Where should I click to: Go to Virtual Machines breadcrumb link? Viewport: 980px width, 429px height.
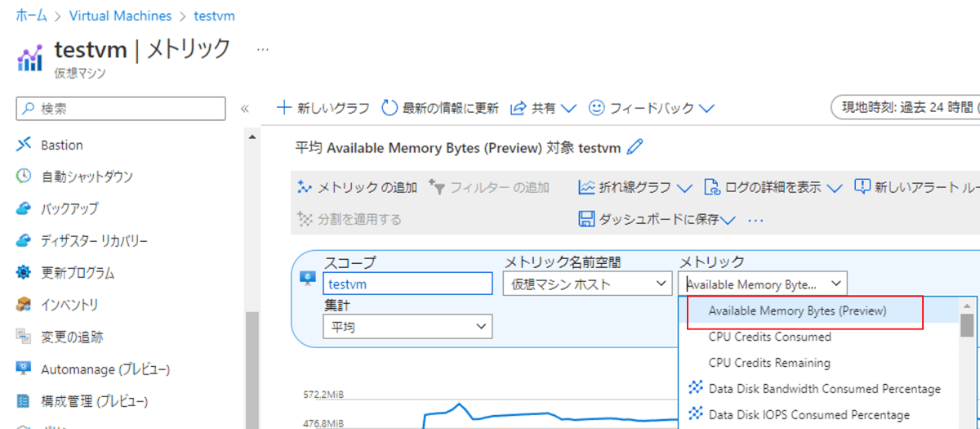[121, 16]
